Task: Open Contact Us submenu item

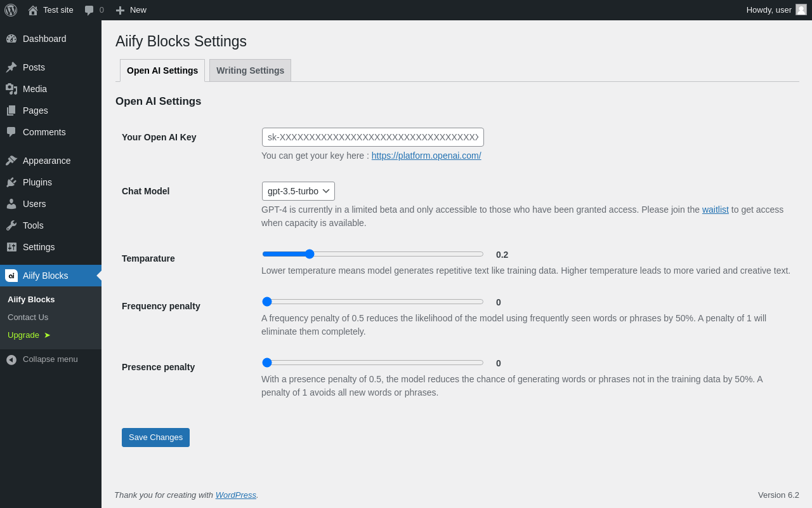Action: 28,317
